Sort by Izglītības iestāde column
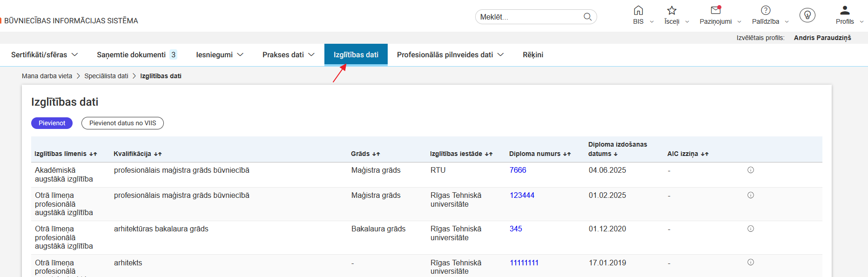The image size is (868, 277). point(489,154)
